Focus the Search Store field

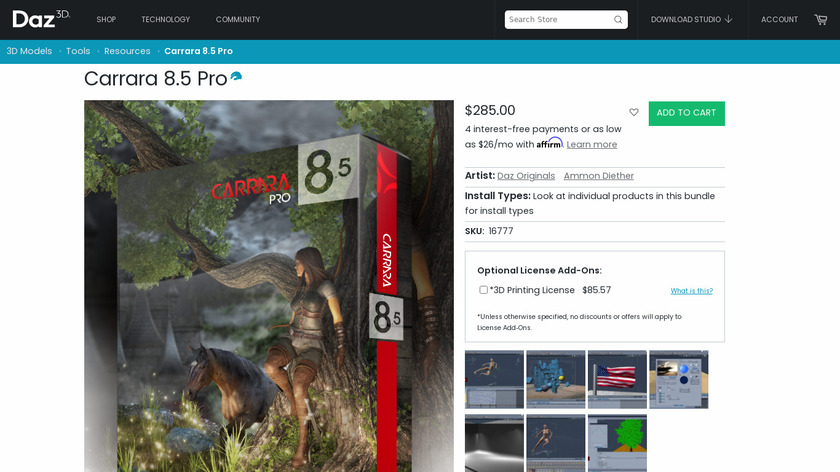click(560, 20)
